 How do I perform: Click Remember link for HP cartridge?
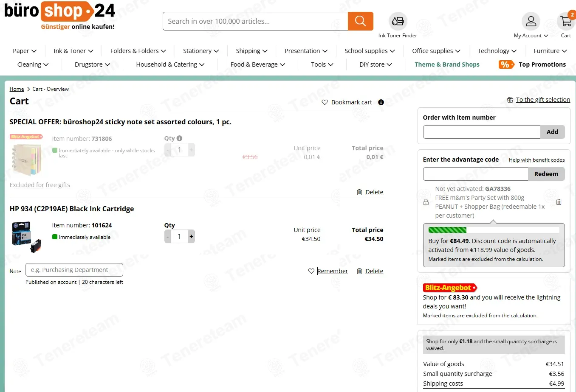coord(333,271)
